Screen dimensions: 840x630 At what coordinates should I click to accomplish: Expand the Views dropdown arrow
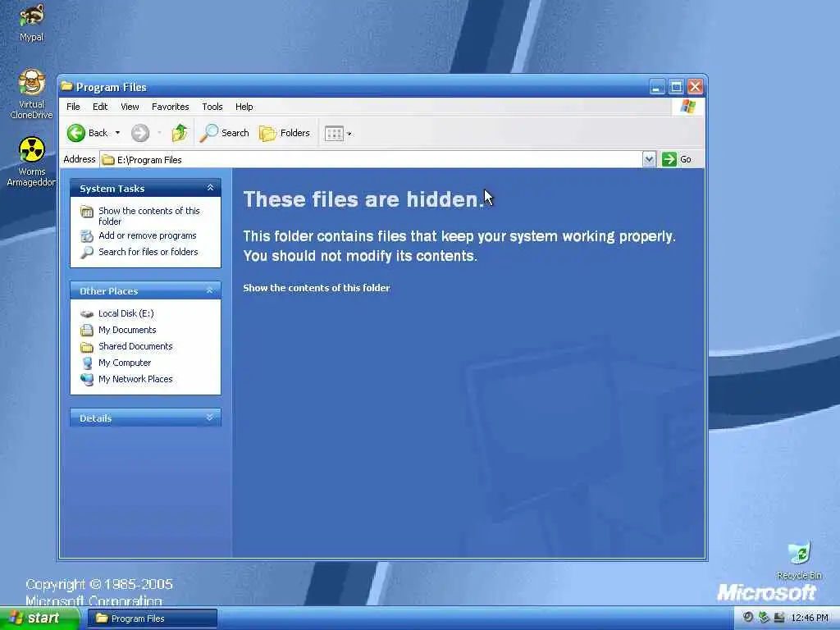pyautogui.click(x=349, y=134)
